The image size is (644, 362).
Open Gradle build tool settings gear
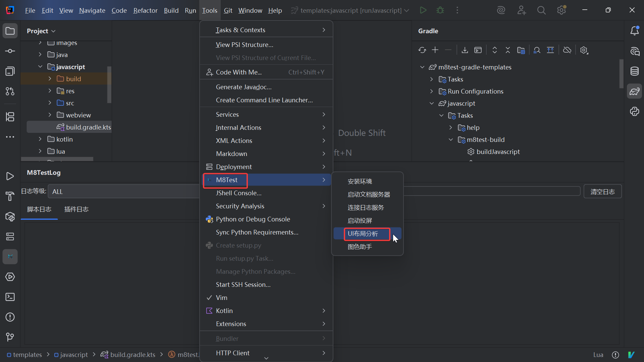point(584,50)
